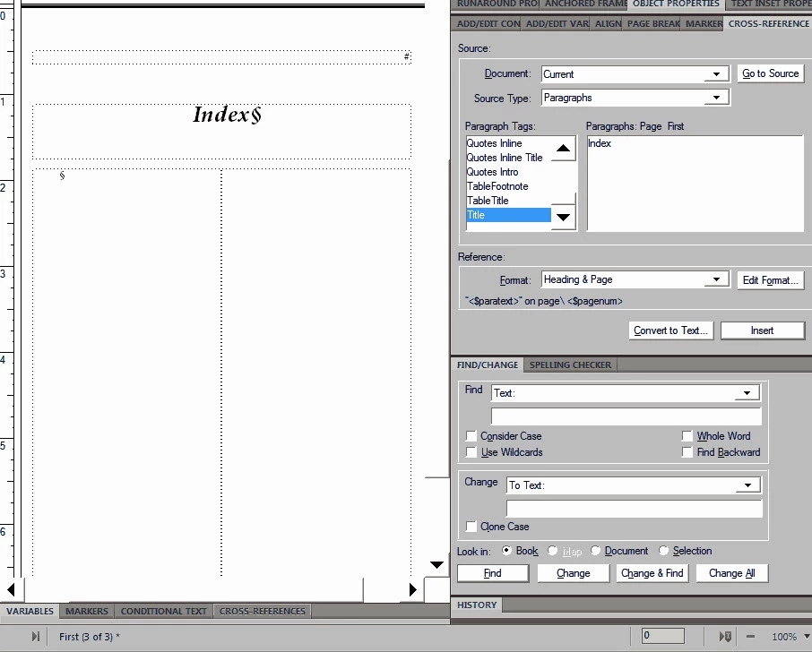Click the last-page arrow icon in status bar
The width and height of the screenshot is (812, 652).
pos(35,637)
